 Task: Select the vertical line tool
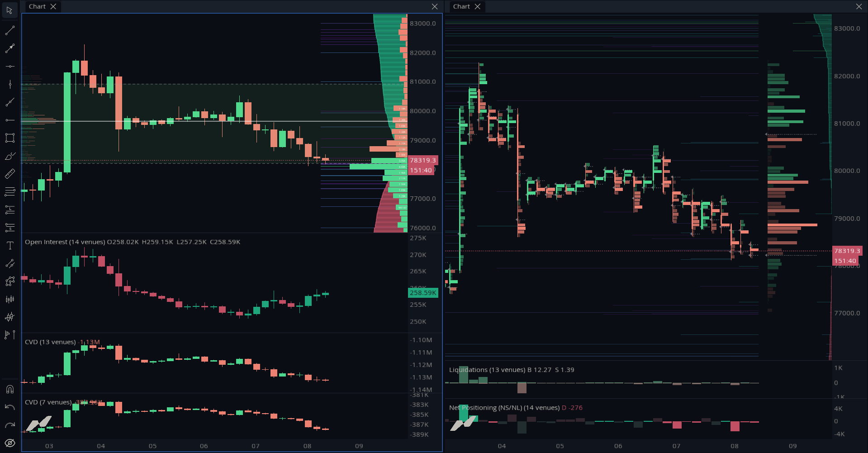[x=9, y=84]
